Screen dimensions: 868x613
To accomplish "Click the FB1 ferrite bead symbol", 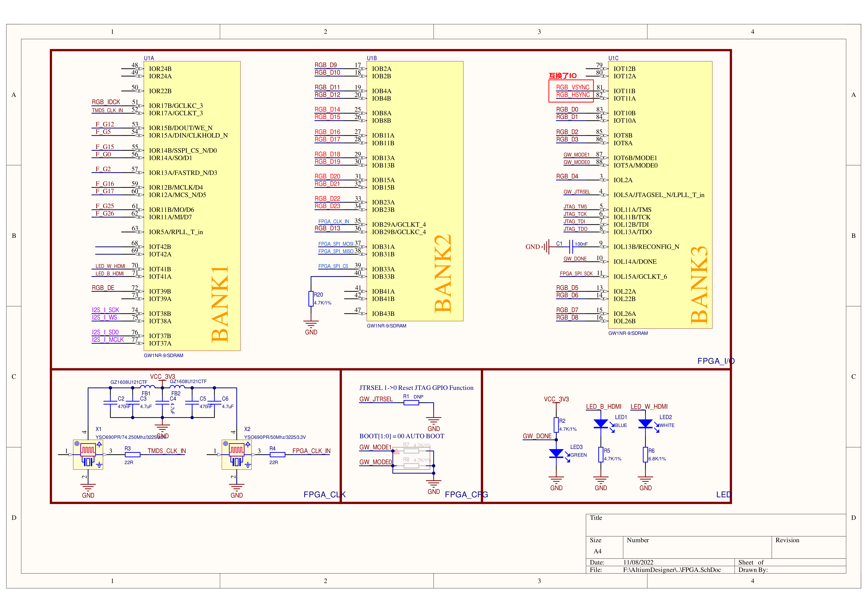I will point(147,387).
